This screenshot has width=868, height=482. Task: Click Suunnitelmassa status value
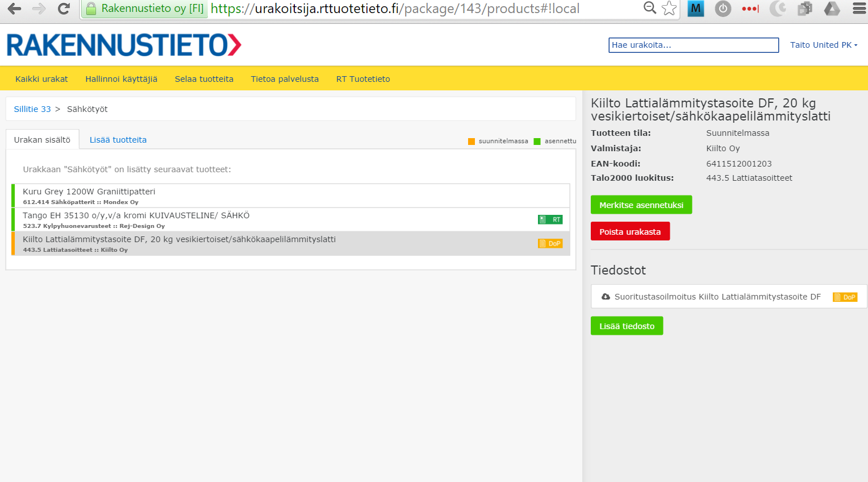[x=738, y=133]
